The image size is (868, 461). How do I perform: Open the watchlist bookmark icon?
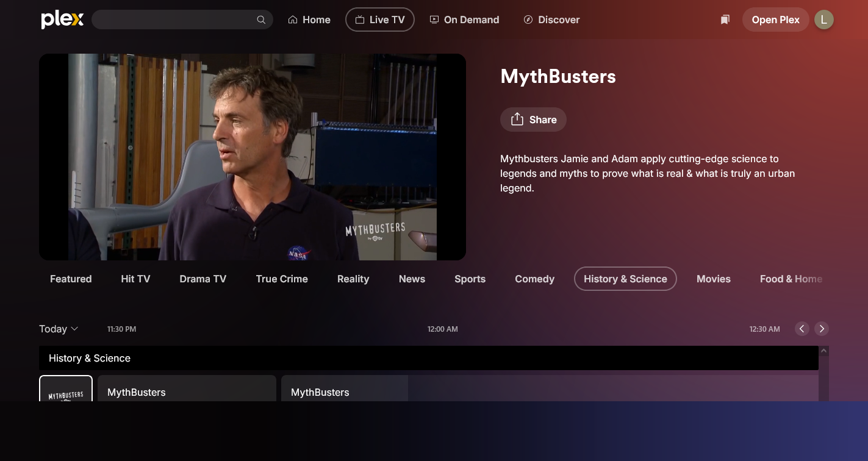725,20
